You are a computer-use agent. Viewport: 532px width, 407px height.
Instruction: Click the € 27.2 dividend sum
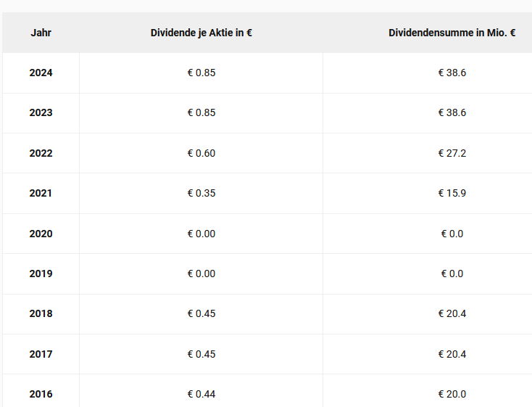(452, 153)
